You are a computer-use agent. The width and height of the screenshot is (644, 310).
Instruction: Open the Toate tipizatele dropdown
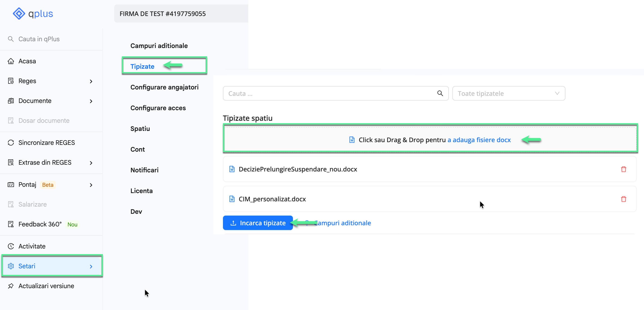click(509, 93)
